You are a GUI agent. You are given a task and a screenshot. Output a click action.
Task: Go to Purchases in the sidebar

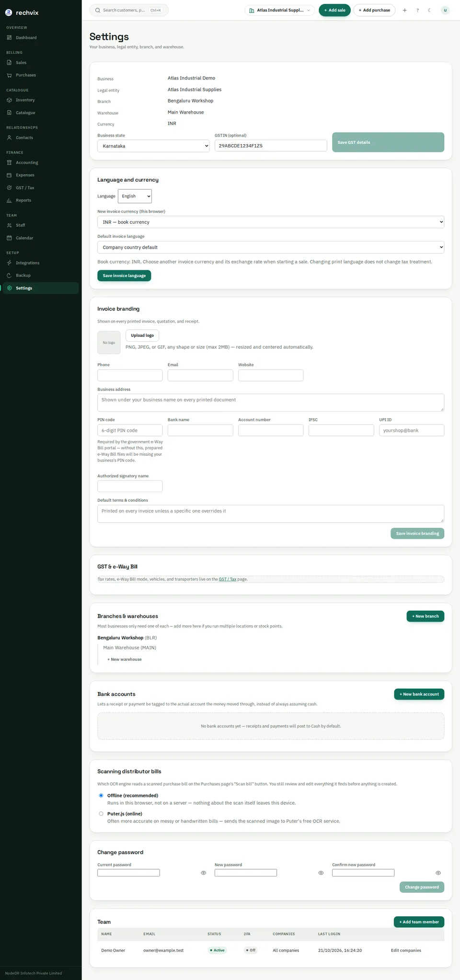pyautogui.click(x=41, y=75)
